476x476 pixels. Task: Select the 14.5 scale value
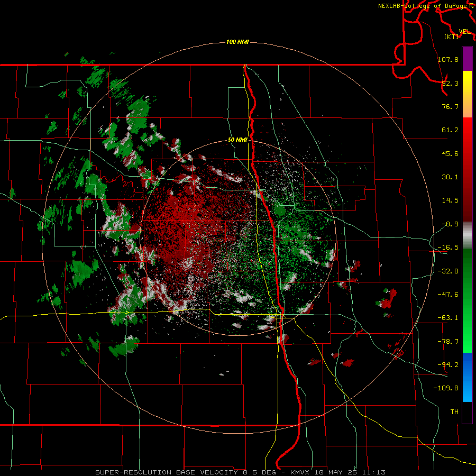tap(450, 200)
